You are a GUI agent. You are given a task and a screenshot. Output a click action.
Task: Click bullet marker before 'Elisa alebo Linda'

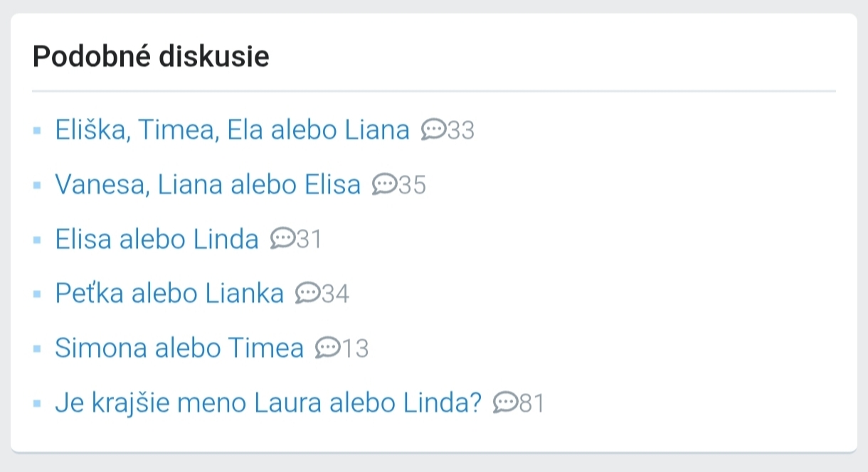(37, 240)
